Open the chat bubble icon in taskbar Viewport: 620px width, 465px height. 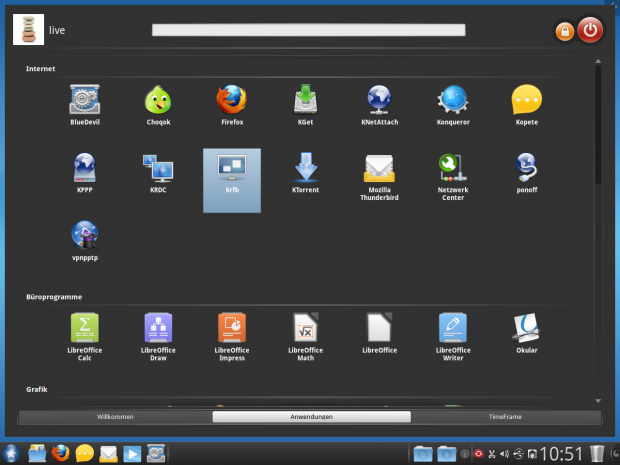click(x=85, y=453)
